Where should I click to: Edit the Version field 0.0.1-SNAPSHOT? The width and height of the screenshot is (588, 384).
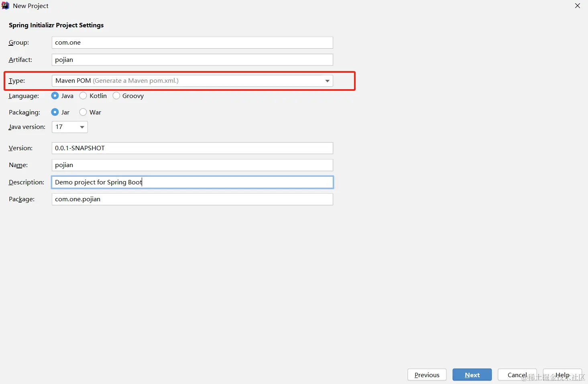pyautogui.click(x=192, y=148)
